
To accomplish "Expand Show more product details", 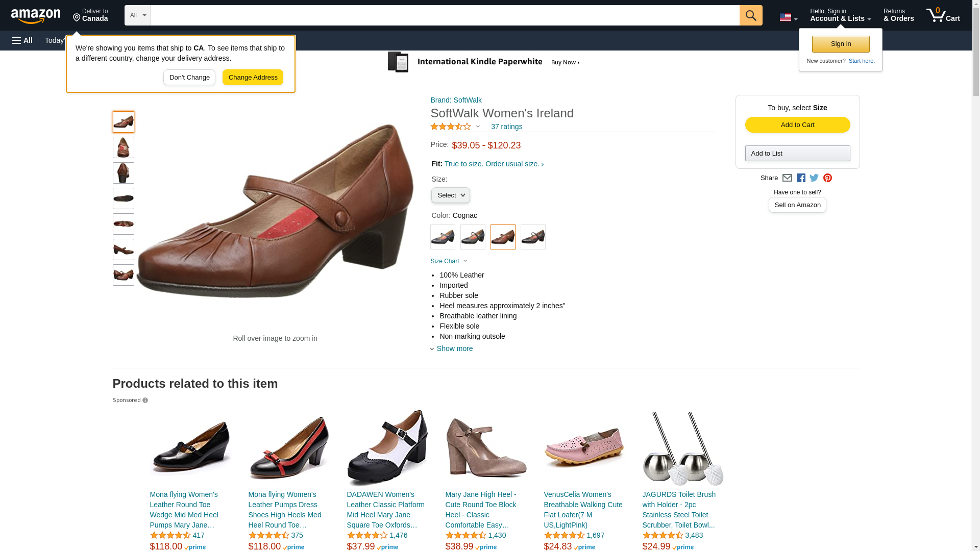I will pyautogui.click(x=454, y=348).
